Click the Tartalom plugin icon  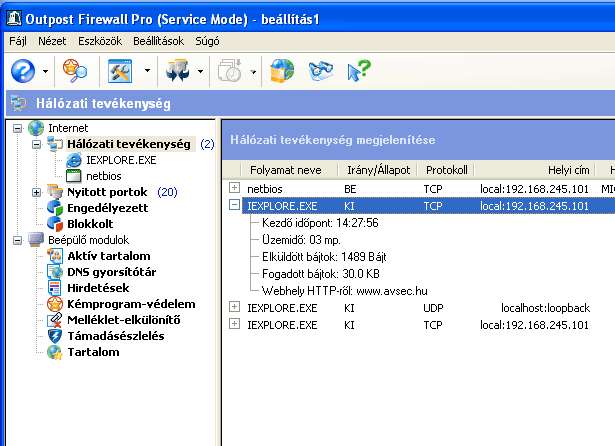tap(55, 352)
